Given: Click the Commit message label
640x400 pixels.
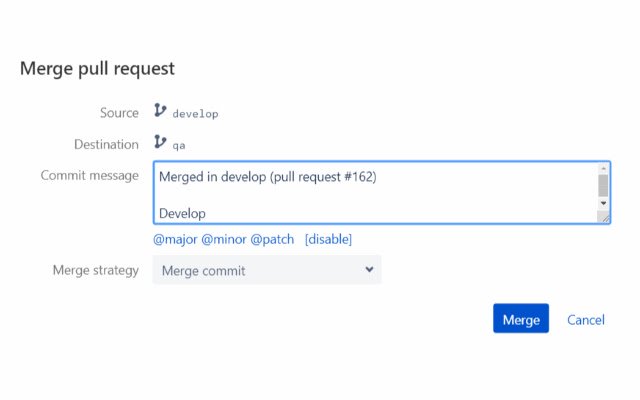Looking at the screenshot, I should pos(89,176).
